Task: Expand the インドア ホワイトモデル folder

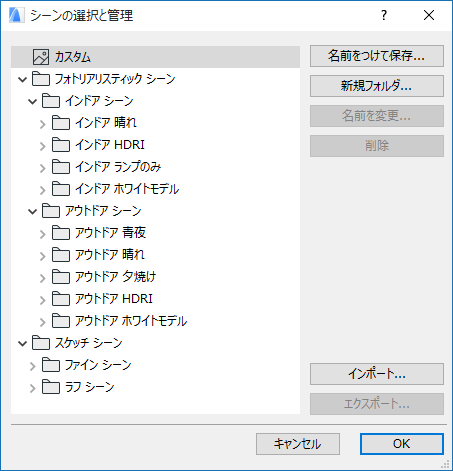Action: pyautogui.click(x=42, y=190)
